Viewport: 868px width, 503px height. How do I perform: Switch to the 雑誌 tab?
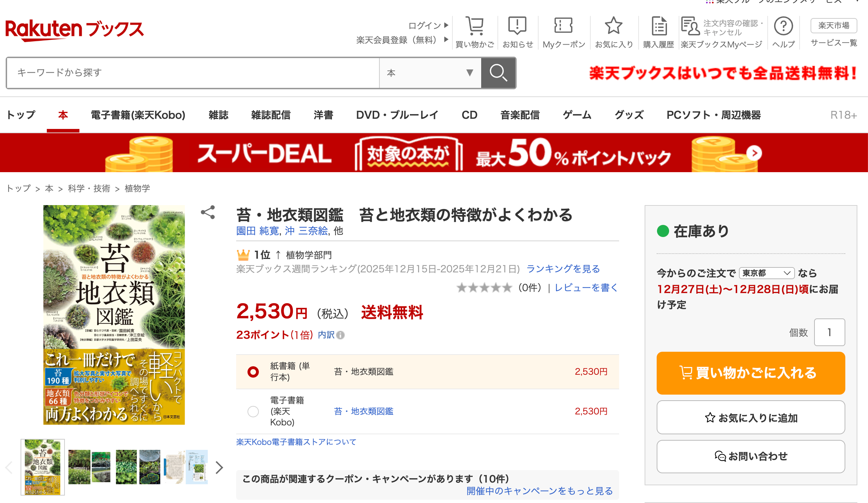click(x=218, y=115)
